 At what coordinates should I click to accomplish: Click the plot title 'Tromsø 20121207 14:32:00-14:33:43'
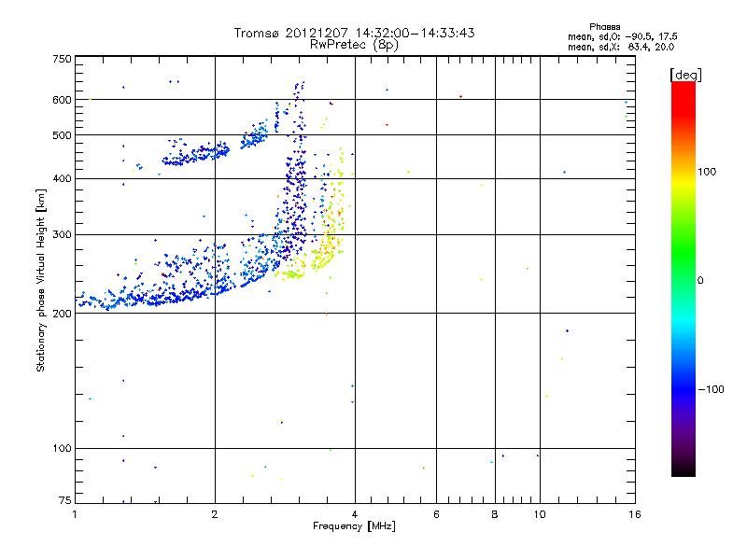354,33
